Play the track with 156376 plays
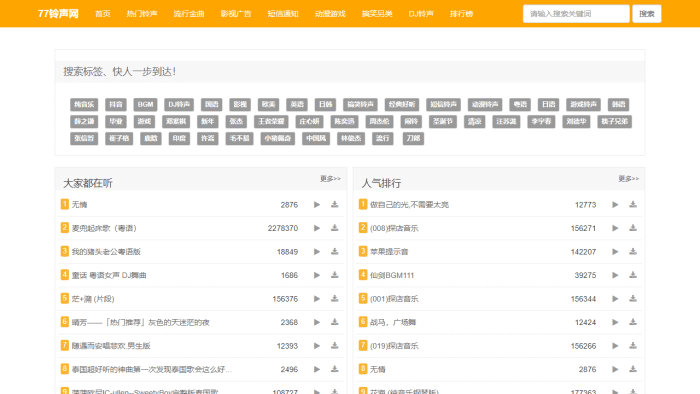The width and height of the screenshot is (700, 394). point(317,299)
